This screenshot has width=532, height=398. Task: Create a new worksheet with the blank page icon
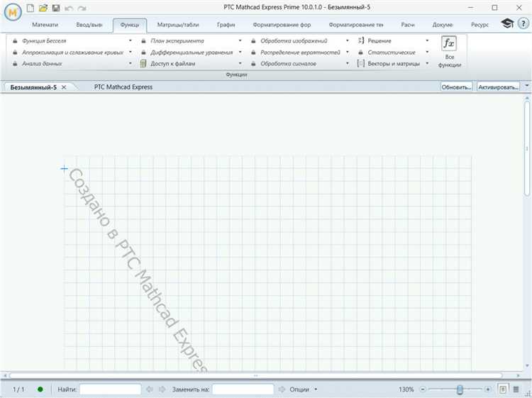tap(31, 8)
